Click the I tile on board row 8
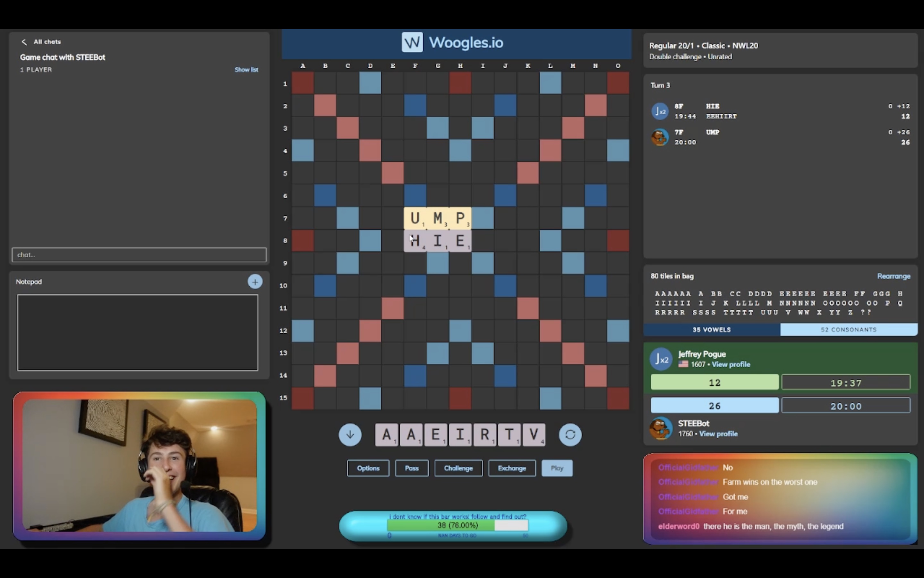The width and height of the screenshot is (924, 578). tap(438, 241)
